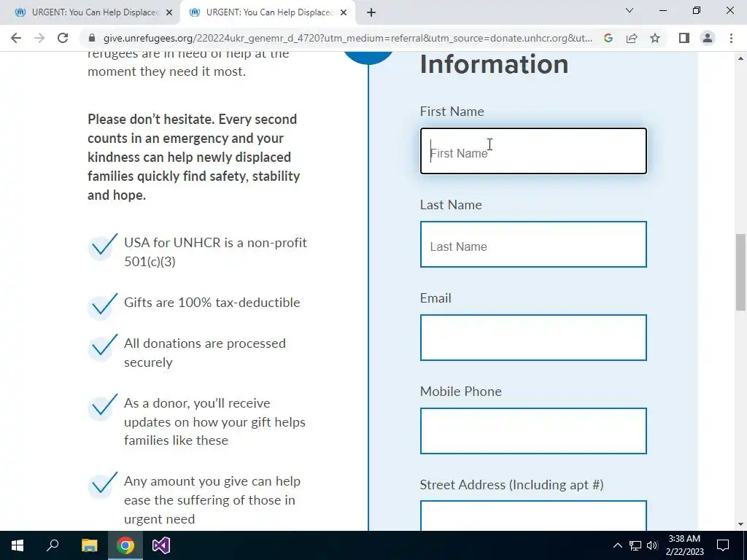Click into the Last Name field
747x560 pixels.
tap(533, 244)
